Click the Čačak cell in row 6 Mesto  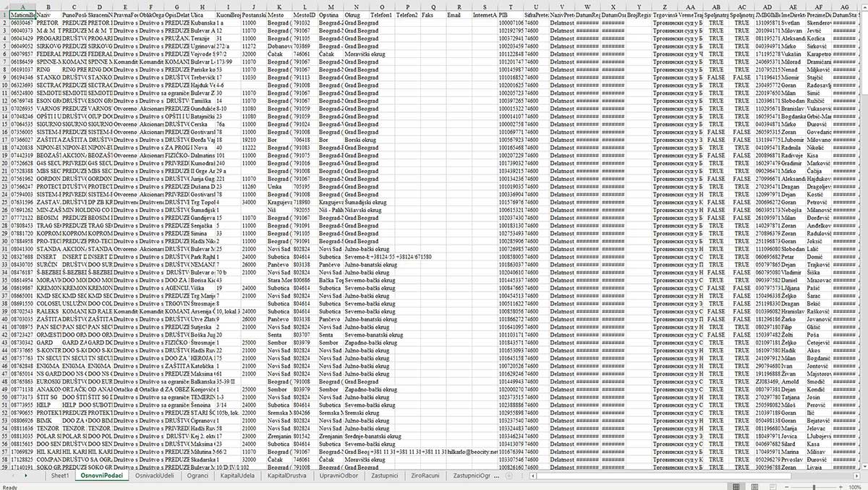[x=278, y=54]
